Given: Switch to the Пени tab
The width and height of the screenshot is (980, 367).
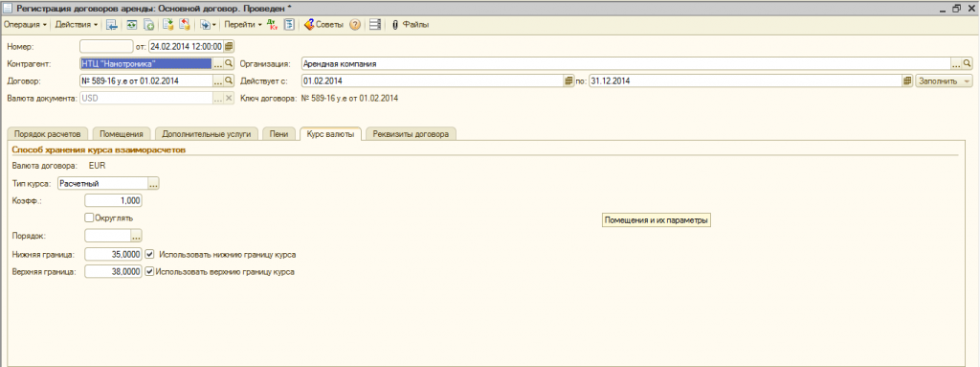Looking at the screenshot, I should pyautogui.click(x=278, y=134).
